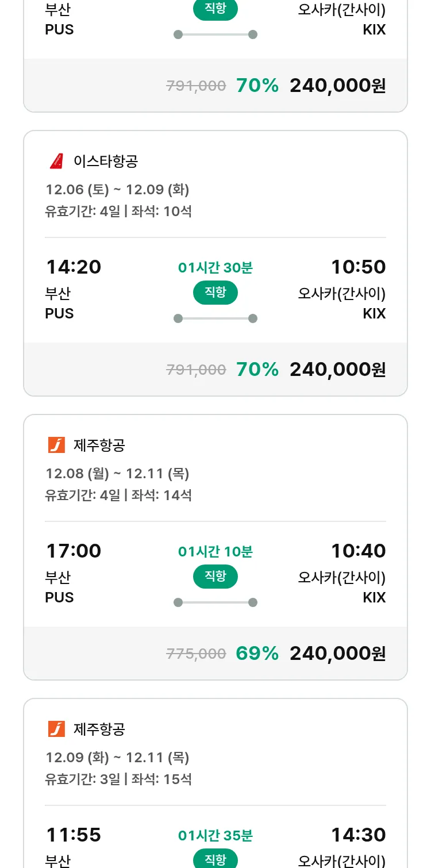Screen dimensions: 431x868
Task: Click the crossed-out 775,000 original price
Action: (x=196, y=654)
